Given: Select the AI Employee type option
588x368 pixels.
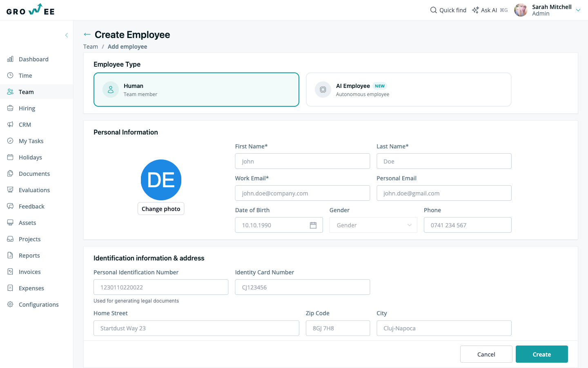Looking at the screenshot, I should coord(409,90).
